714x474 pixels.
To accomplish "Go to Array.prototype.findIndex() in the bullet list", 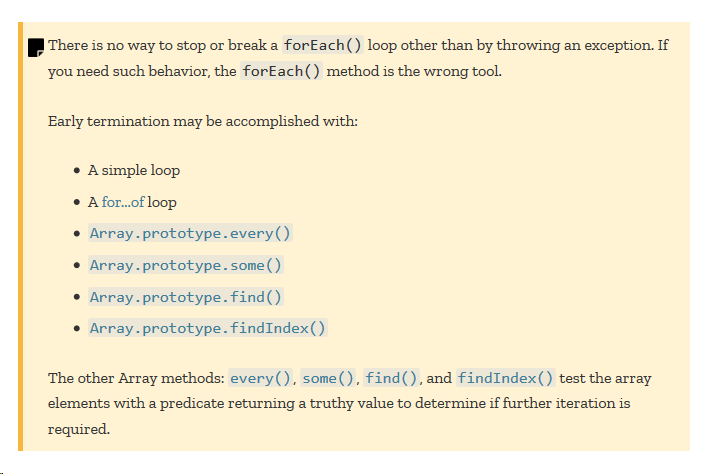I will point(208,328).
